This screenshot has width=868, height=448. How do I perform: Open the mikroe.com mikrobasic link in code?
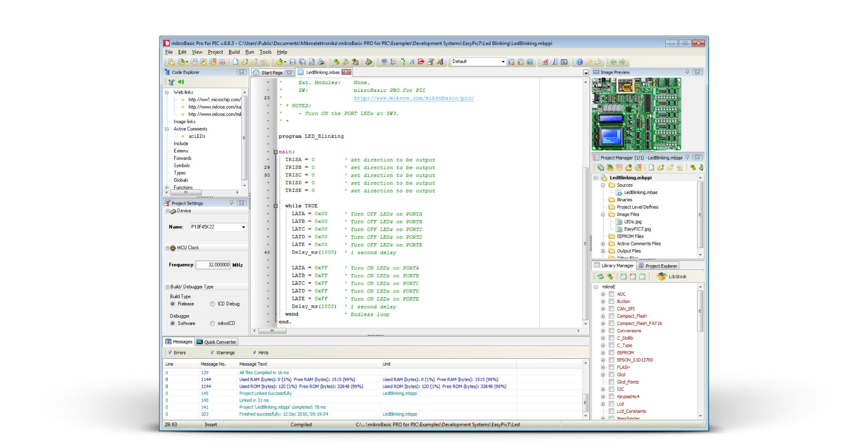(414, 98)
